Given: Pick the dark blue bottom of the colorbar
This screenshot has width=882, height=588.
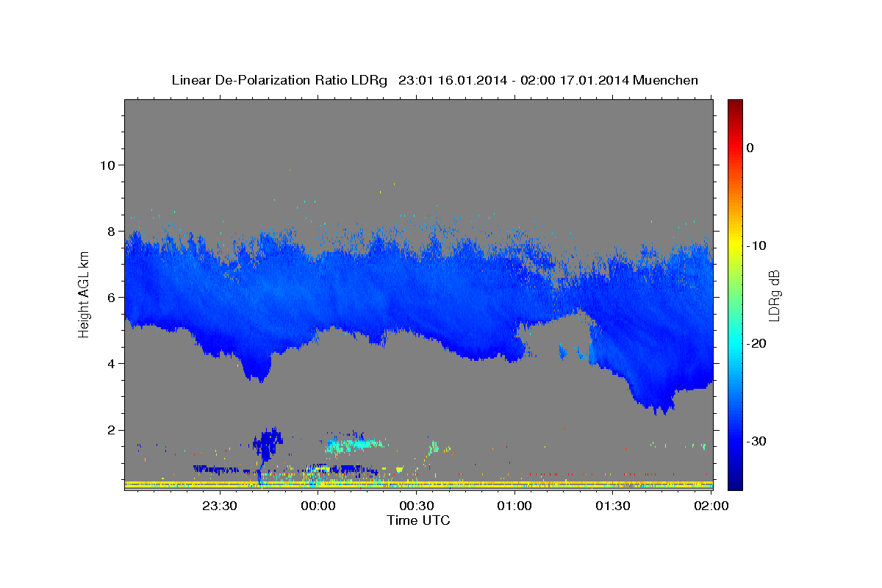Looking at the screenshot, I should coord(735,484).
